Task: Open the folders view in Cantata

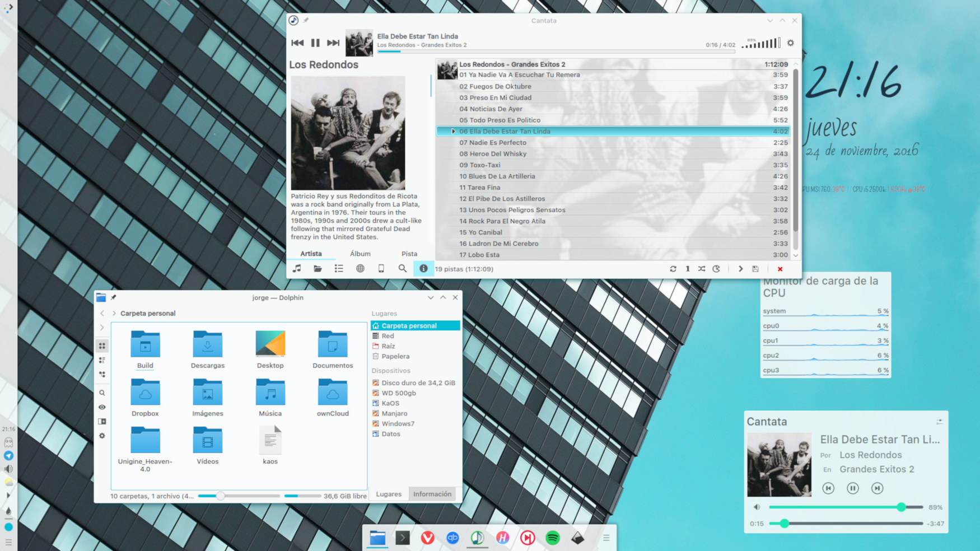Action: [318, 269]
